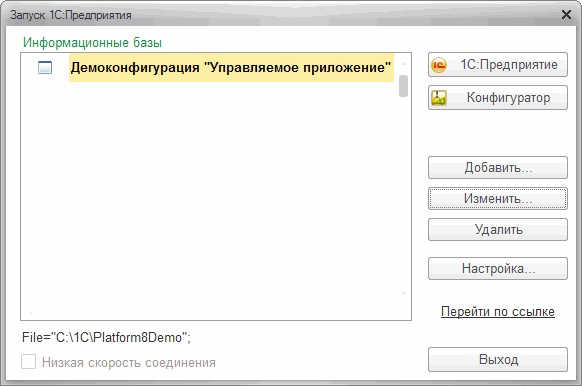Click Выход to exit the launcher
The height and width of the screenshot is (386, 582).
[x=498, y=360]
